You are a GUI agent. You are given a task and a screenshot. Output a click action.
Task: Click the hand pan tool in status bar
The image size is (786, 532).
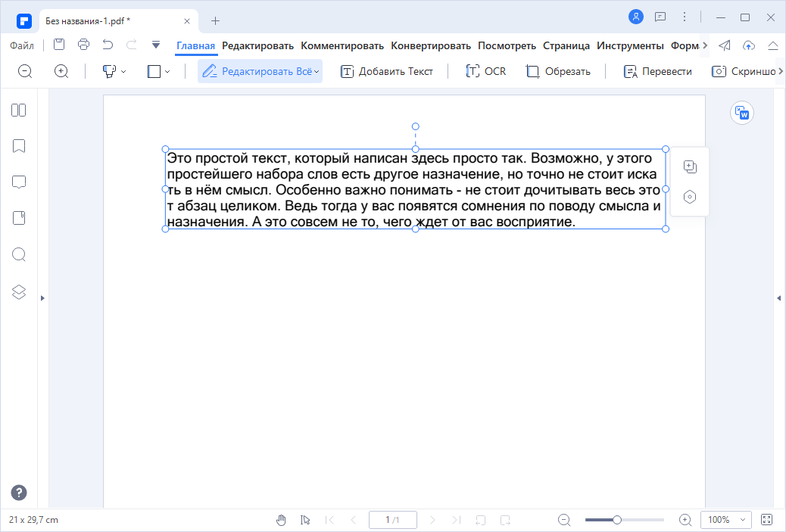point(281,520)
